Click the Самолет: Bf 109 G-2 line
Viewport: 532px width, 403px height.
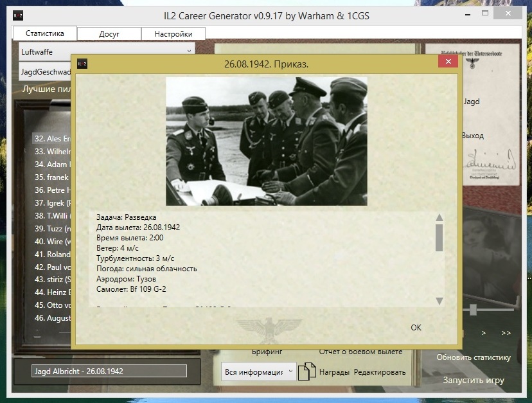point(131,289)
